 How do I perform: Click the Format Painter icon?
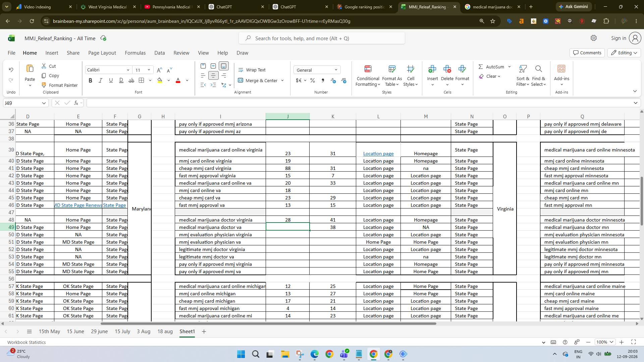click(44, 85)
